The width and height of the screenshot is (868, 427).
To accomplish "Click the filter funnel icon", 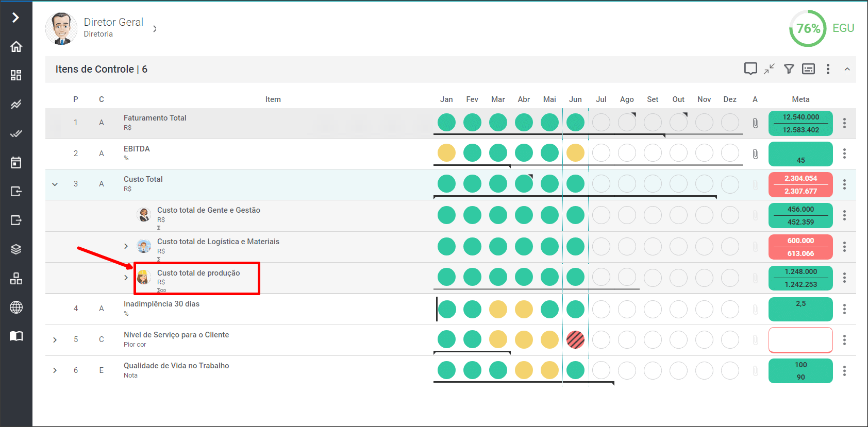I will [x=789, y=69].
